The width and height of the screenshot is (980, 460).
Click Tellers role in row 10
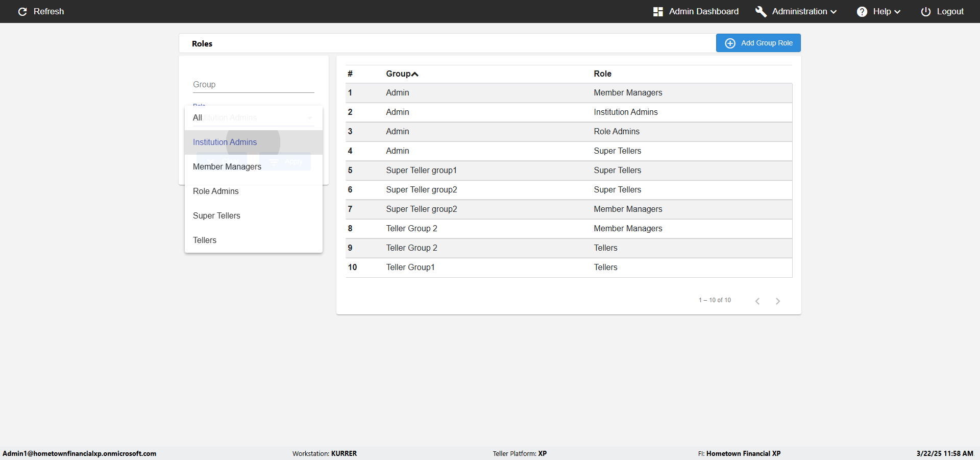click(x=605, y=267)
